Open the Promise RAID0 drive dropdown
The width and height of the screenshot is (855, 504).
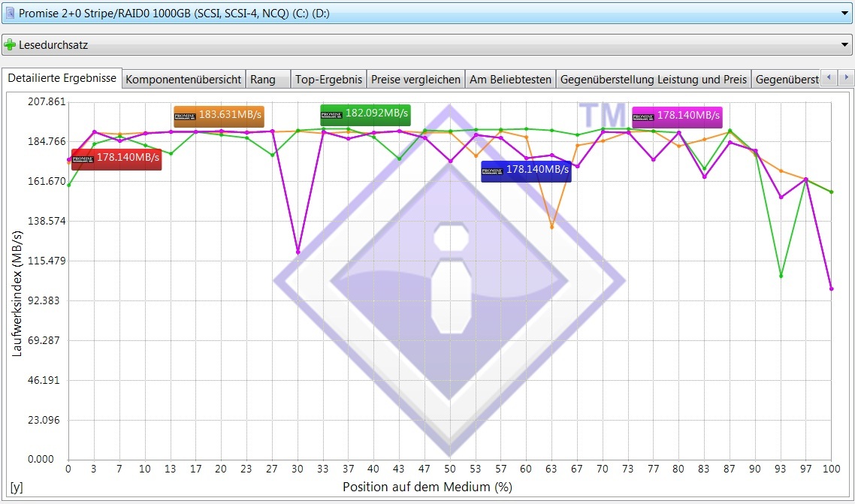427,13
